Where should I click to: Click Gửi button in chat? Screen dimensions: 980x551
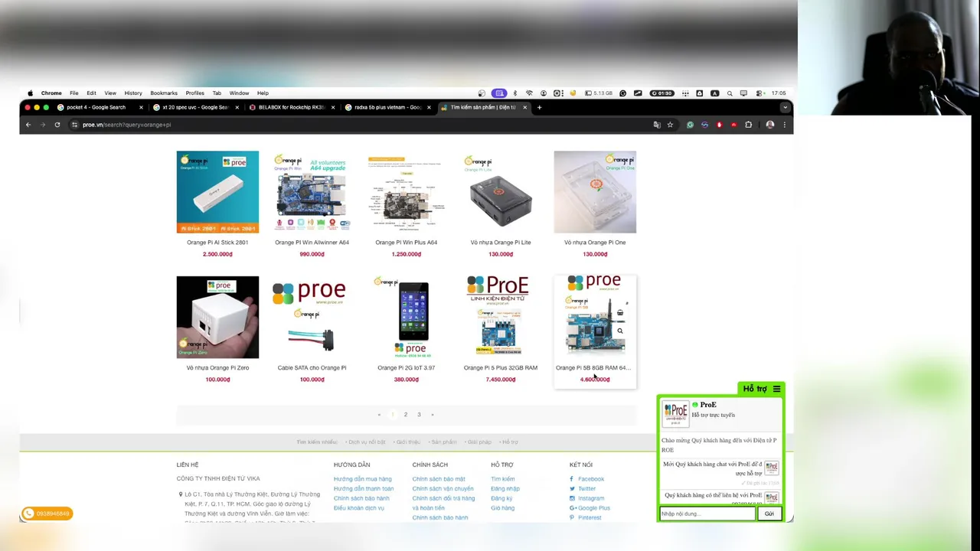[769, 514]
